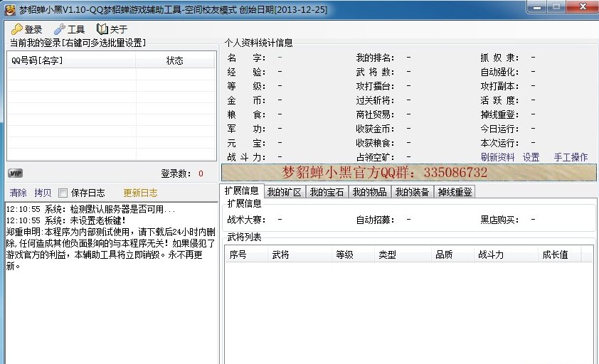Click the 状态 column header
Viewport: 599px width, 364px height.
click(x=175, y=60)
